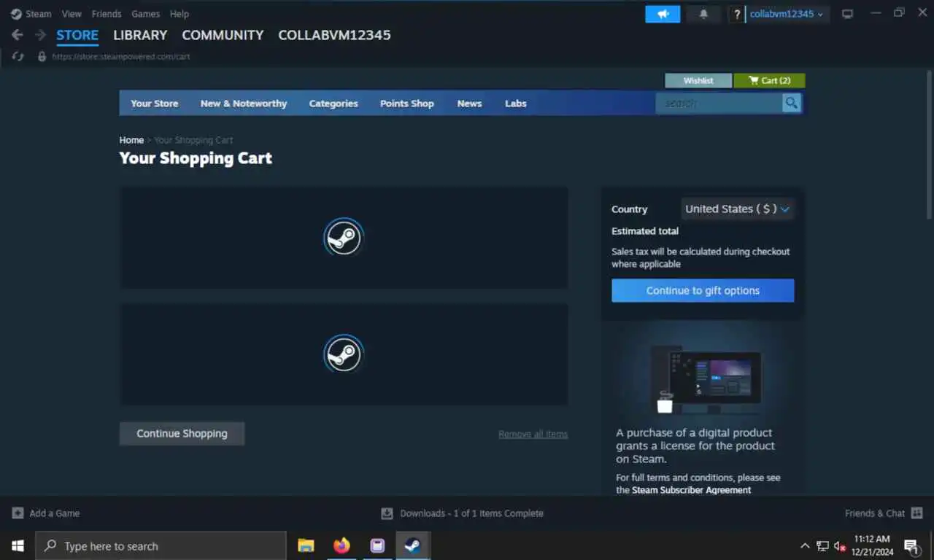Click the Windows search box
The image size is (934, 560).
161,545
